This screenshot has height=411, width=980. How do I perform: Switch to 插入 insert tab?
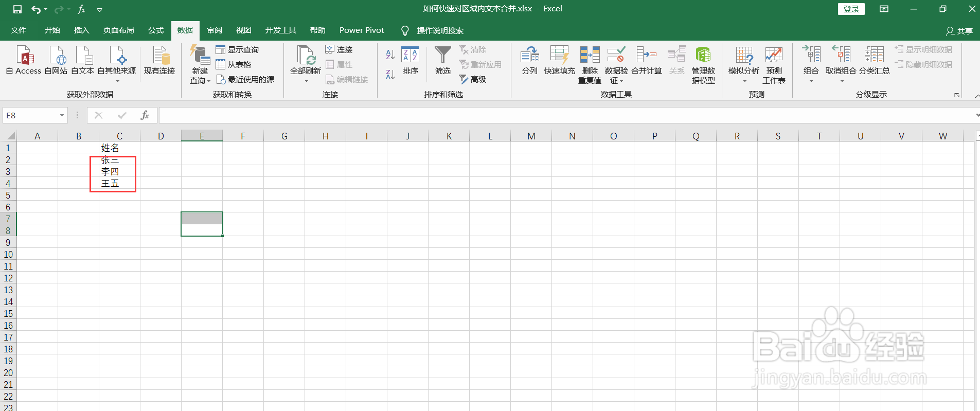pyautogui.click(x=82, y=30)
